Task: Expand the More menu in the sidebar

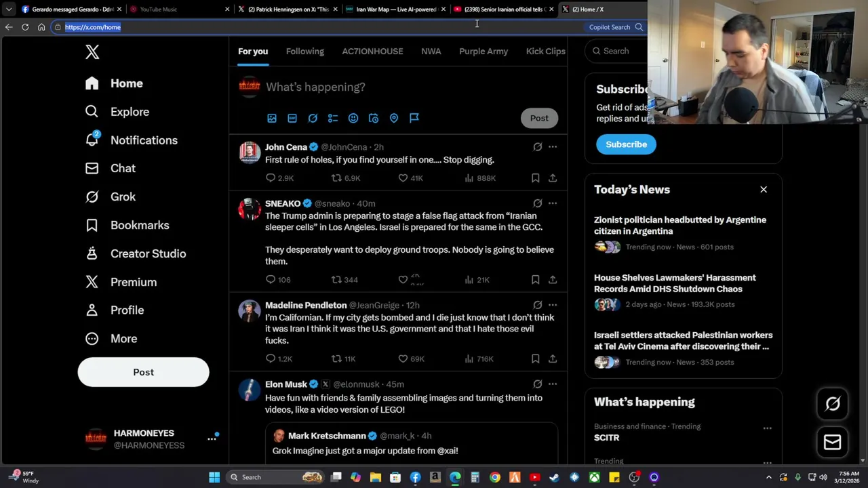Action: (x=111, y=338)
